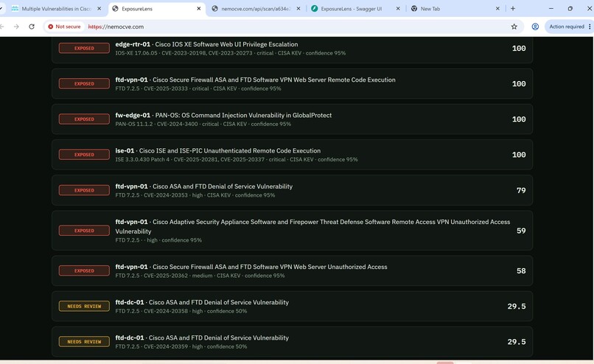Open ise-01 Cisco ISE Unauthenticated RCE finding
This screenshot has height=364, width=594.
[292, 155]
